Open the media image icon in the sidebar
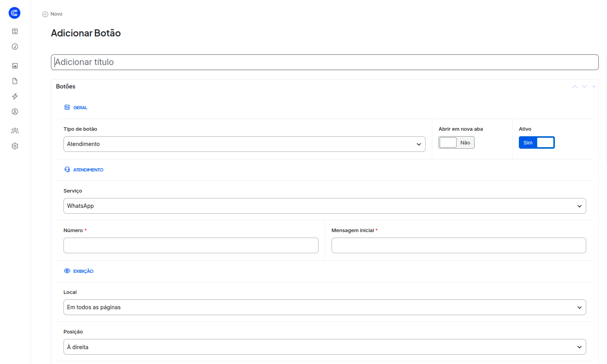Image resolution: width=607 pixels, height=364 pixels. [x=15, y=66]
